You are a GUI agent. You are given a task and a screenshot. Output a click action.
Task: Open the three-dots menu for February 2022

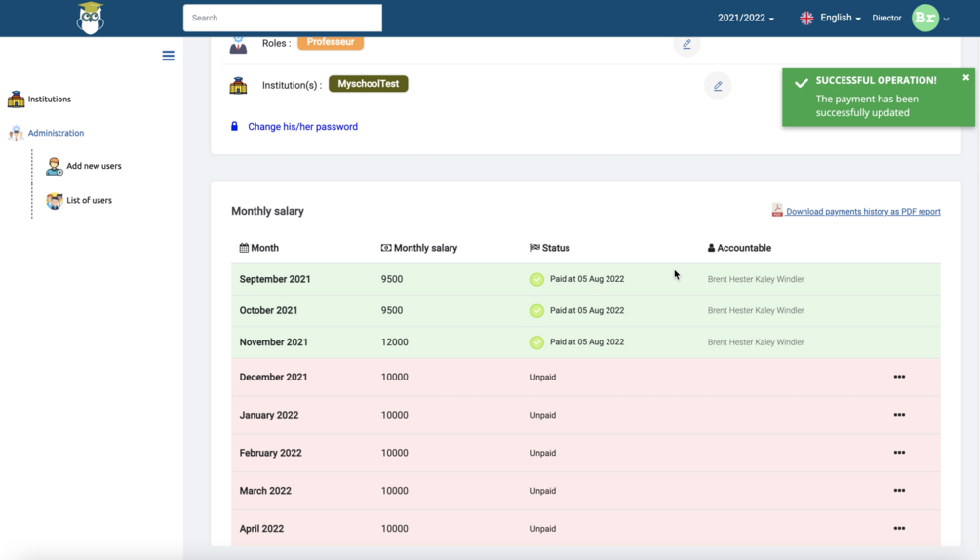pos(899,453)
